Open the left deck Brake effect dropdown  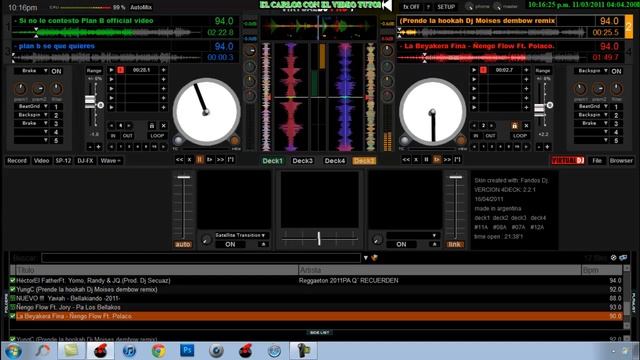(46, 71)
